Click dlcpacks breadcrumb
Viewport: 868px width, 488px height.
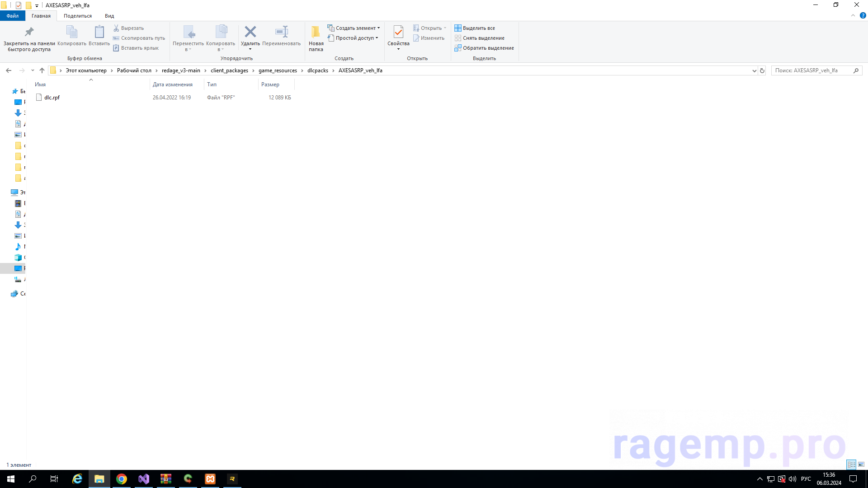pyautogui.click(x=318, y=70)
